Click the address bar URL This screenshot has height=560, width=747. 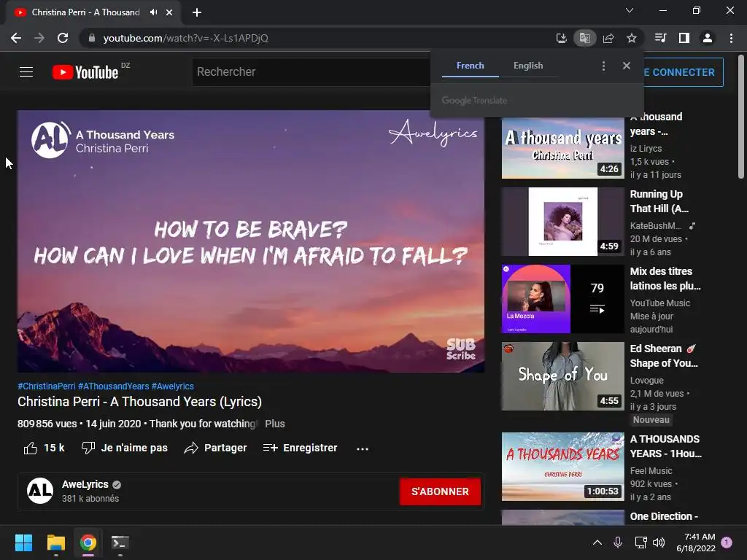pyautogui.click(x=186, y=38)
